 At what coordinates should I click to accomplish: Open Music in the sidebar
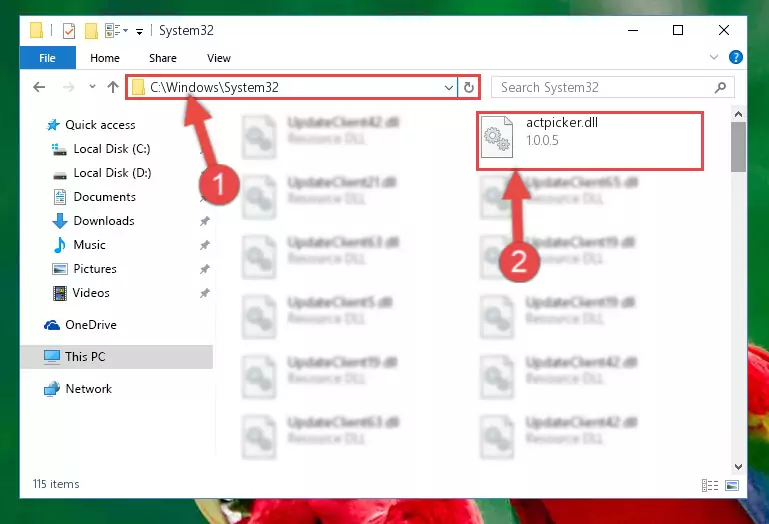[89, 245]
